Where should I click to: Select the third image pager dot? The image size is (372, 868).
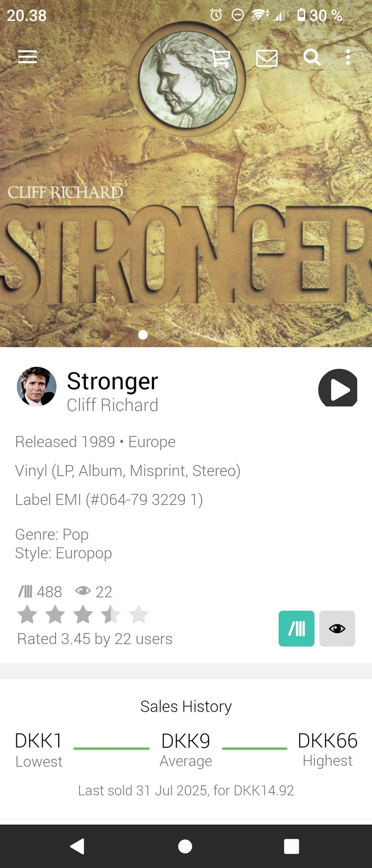coord(177,335)
